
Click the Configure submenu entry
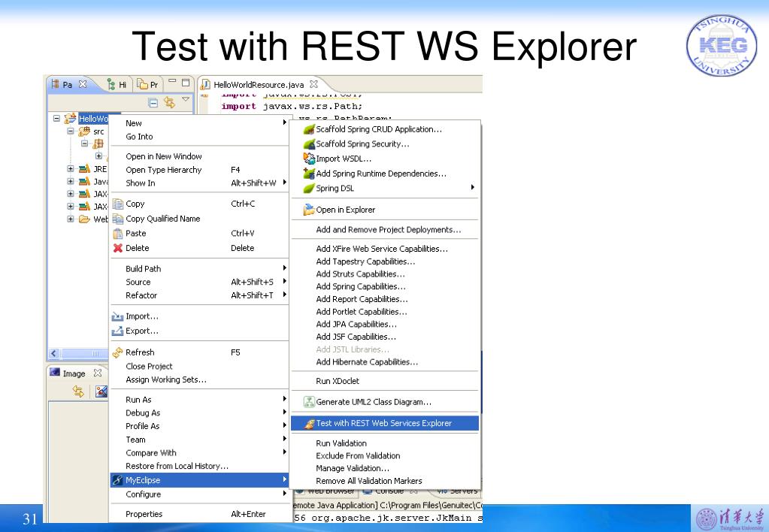199,494
